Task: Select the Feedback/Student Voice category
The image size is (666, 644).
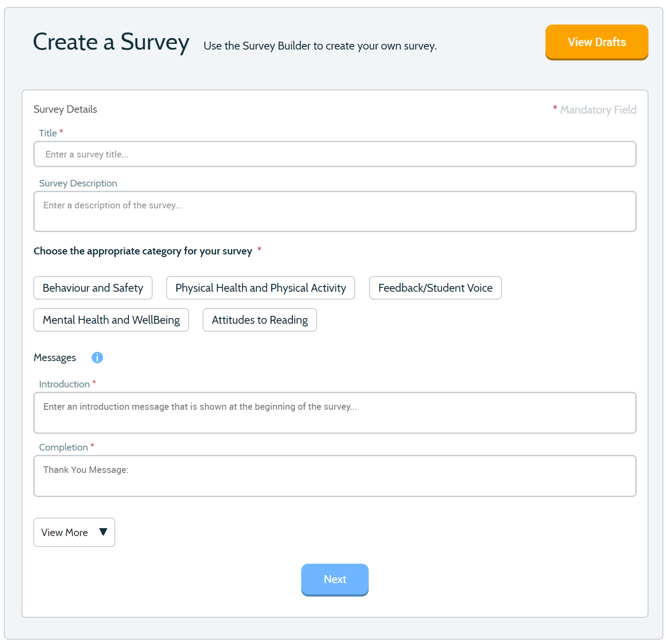Action: point(435,288)
